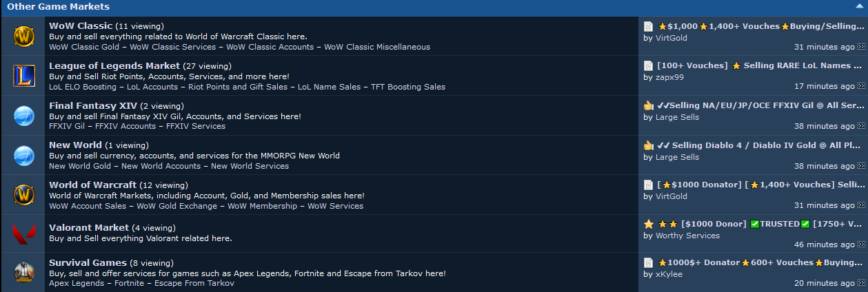Go to WoW Membership subforum
The width and height of the screenshot is (868, 292).
click(x=263, y=206)
